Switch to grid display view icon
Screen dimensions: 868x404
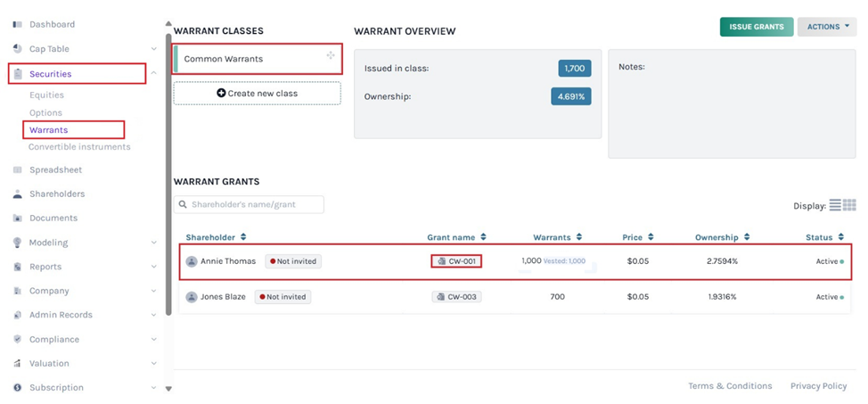pos(849,205)
